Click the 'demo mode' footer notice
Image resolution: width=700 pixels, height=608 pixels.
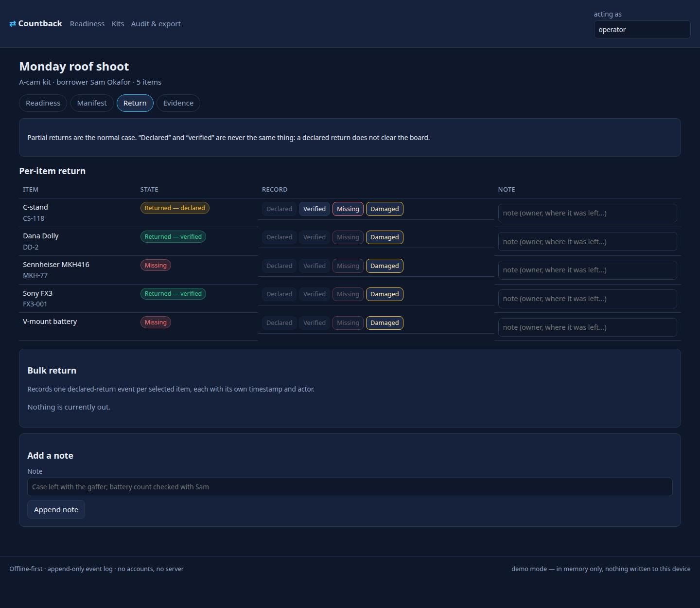pyautogui.click(x=601, y=569)
